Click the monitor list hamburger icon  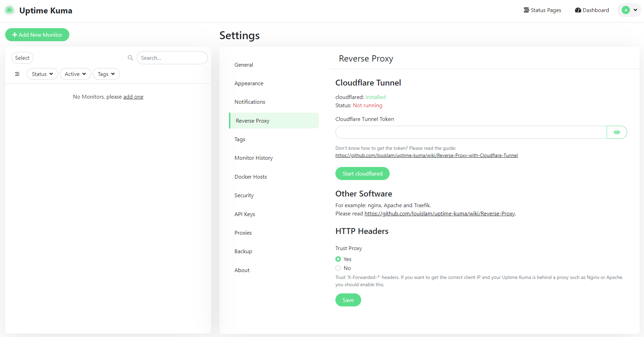17,74
